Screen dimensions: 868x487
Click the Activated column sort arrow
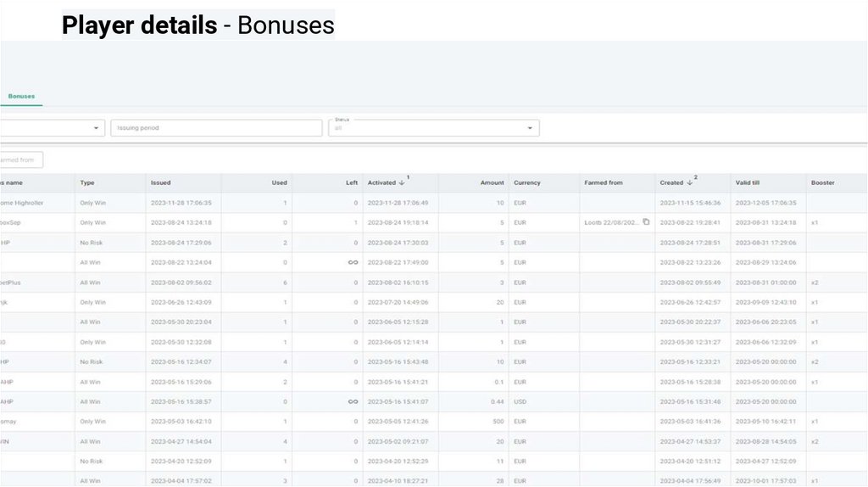401,182
